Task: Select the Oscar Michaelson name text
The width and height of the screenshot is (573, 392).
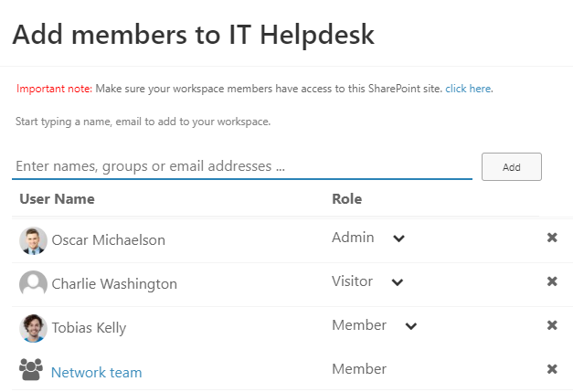Action: pos(109,240)
